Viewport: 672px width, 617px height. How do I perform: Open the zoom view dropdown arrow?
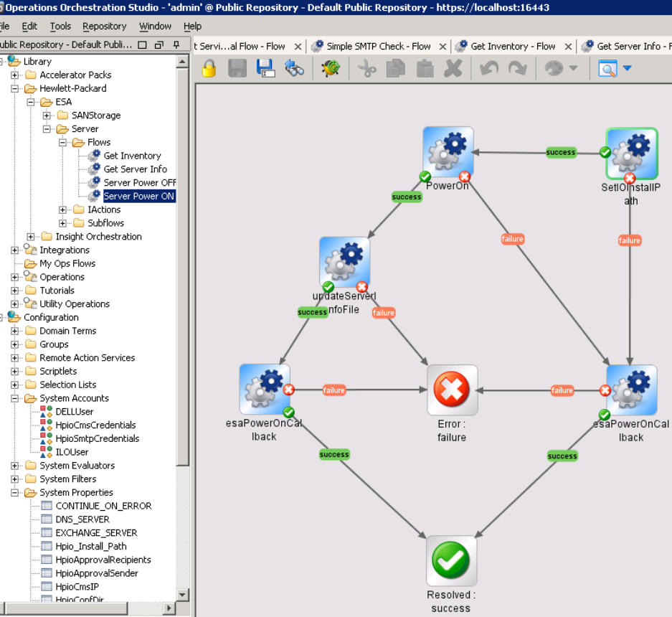coord(627,67)
